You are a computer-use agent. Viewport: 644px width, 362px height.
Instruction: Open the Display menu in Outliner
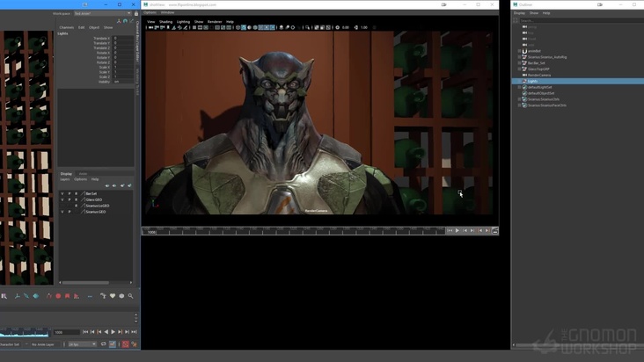tap(519, 13)
